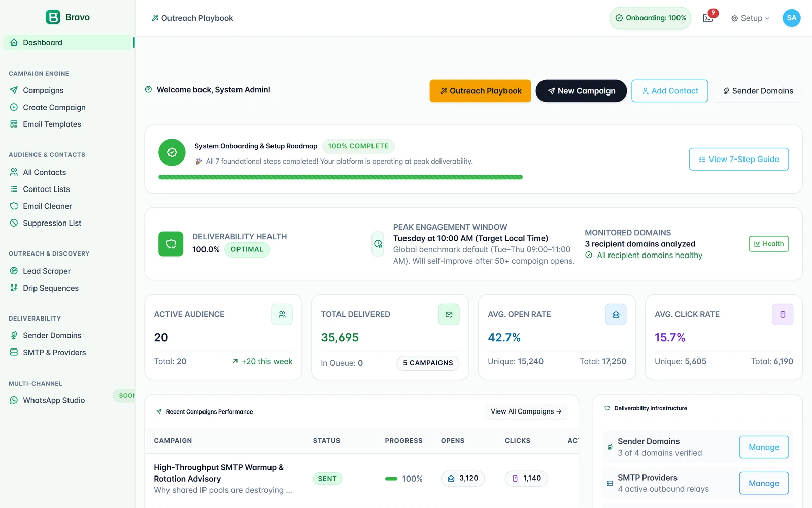Click the Sender Domains icon in Deliverability Infrastructure
Viewport: 812px width, 508px height.
610,447
